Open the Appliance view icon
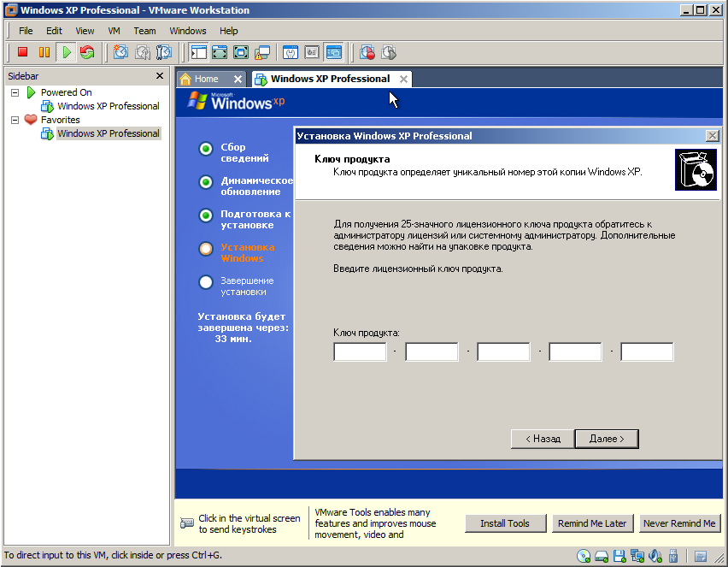728x567 pixels. (x=312, y=52)
